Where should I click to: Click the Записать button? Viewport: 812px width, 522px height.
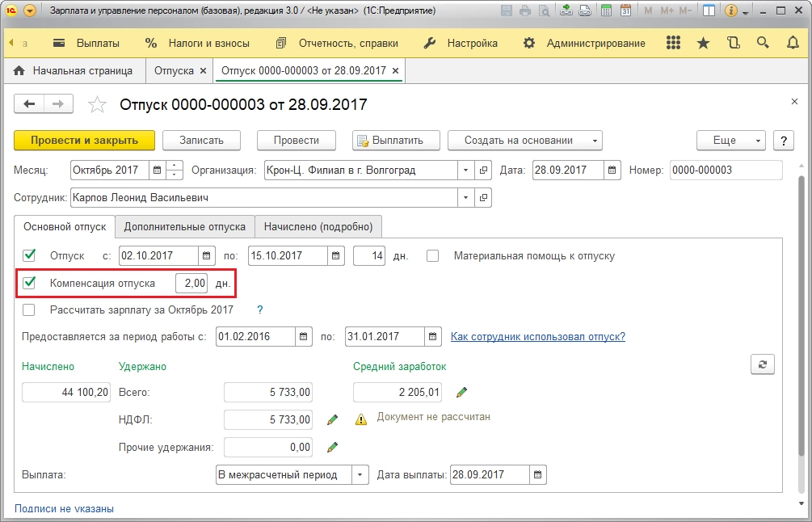pos(201,141)
